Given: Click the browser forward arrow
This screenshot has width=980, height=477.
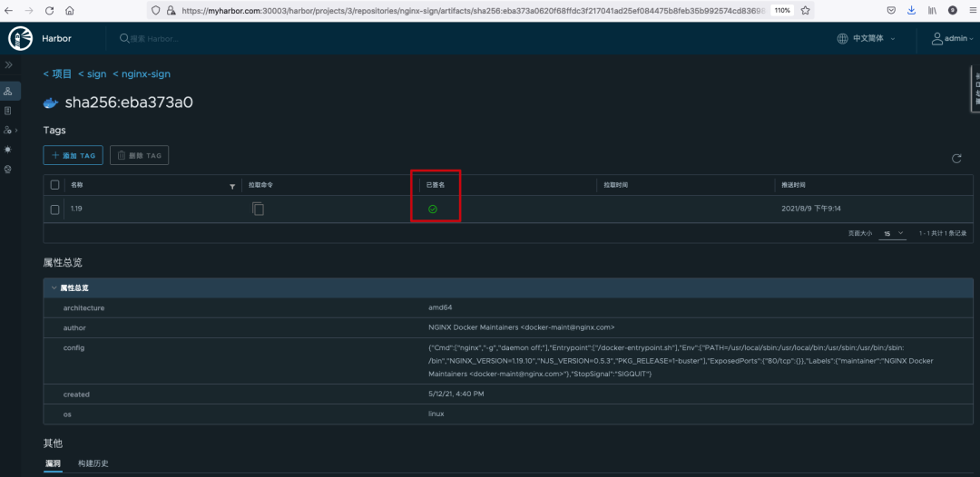Looking at the screenshot, I should pyautogui.click(x=29, y=11).
